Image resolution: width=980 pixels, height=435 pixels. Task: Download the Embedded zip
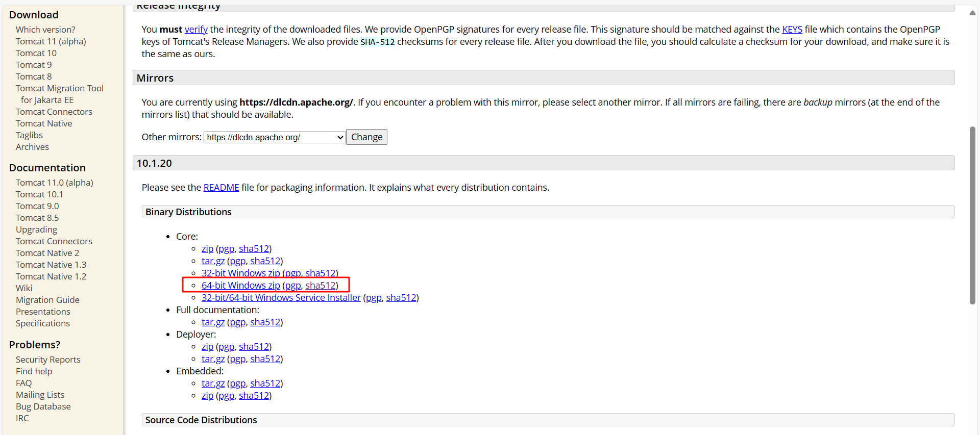[x=207, y=396]
